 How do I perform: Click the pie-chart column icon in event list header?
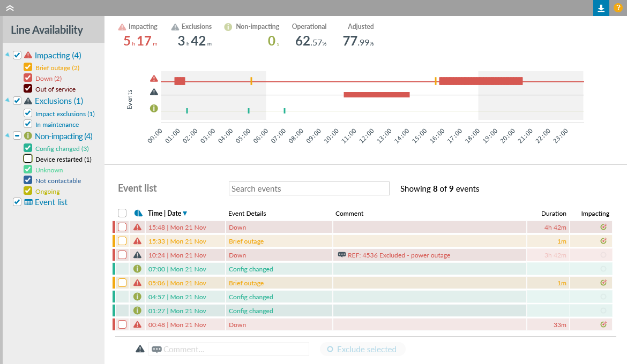pyautogui.click(x=137, y=213)
